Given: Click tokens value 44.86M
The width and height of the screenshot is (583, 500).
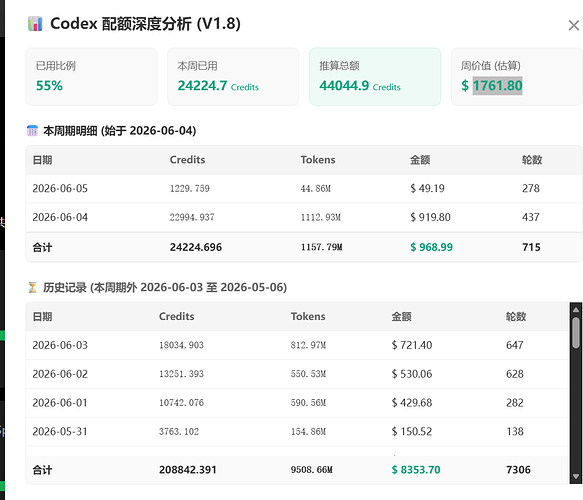Looking at the screenshot, I should (316, 188).
